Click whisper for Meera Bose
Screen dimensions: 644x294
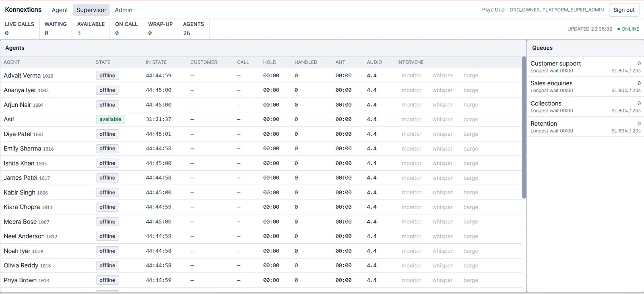pyautogui.click(x=442, y=222)
